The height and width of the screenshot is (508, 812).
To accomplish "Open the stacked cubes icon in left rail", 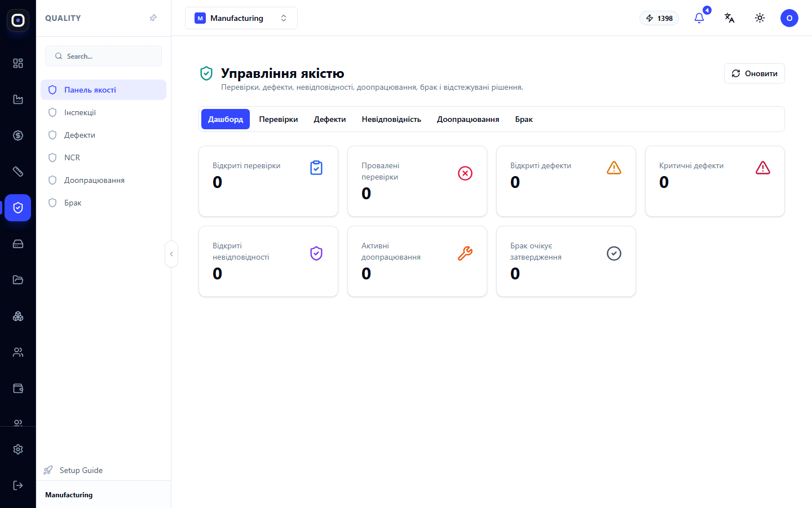I will [x=18, y=316].
